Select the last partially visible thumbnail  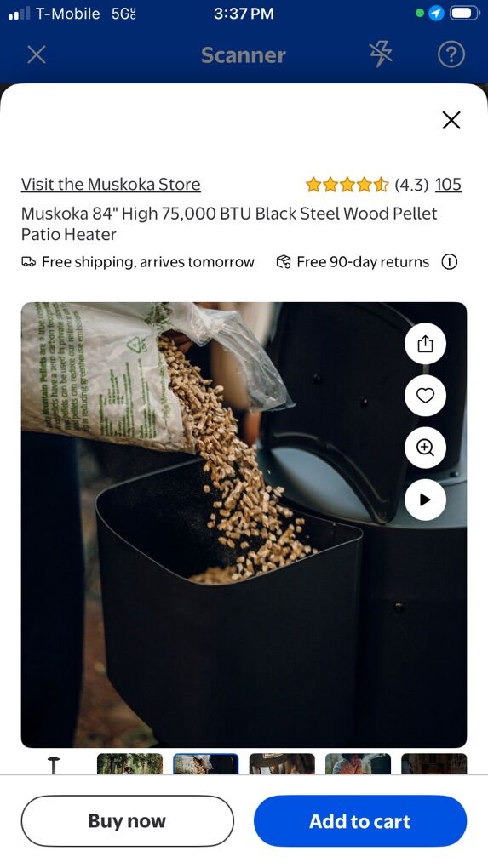click(x=433, y=764)
